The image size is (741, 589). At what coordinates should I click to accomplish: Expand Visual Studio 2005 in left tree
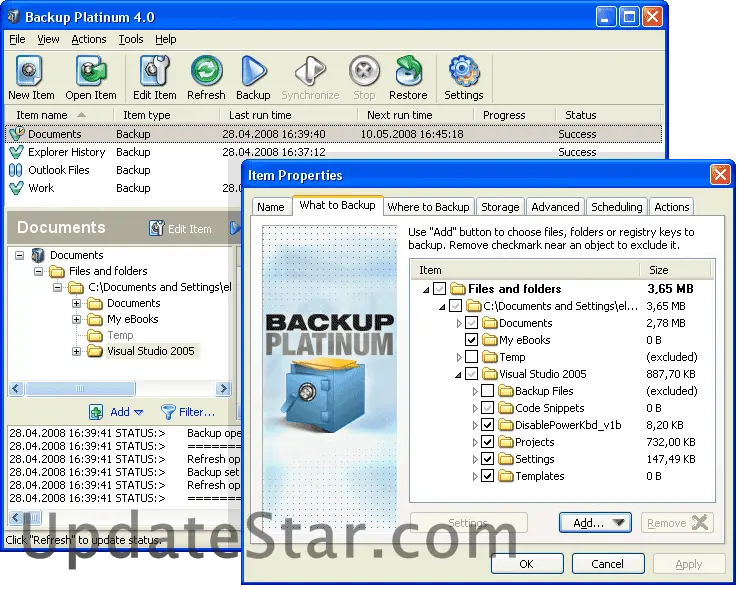tap(77, 351)
